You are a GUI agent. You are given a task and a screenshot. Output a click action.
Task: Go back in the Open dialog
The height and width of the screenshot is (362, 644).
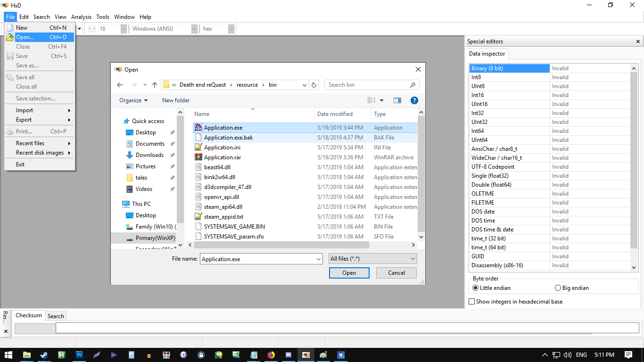tap(120, 85)
